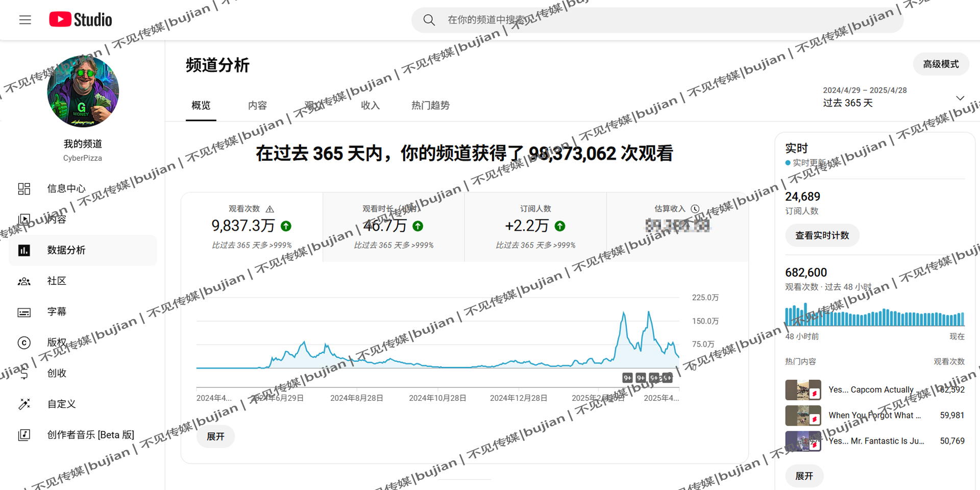Click the YouTube Studio logo
The height and width of the screenshot is (490, 980).
pyautogui.click(x=81, y=20)
